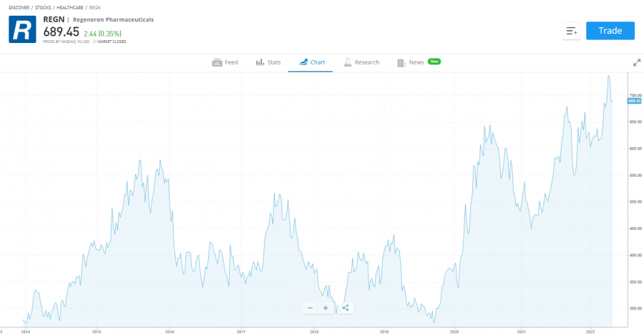The image size is (644, 336).
Task: Click the 700.00 price axis label
Action: coord(635,95)
